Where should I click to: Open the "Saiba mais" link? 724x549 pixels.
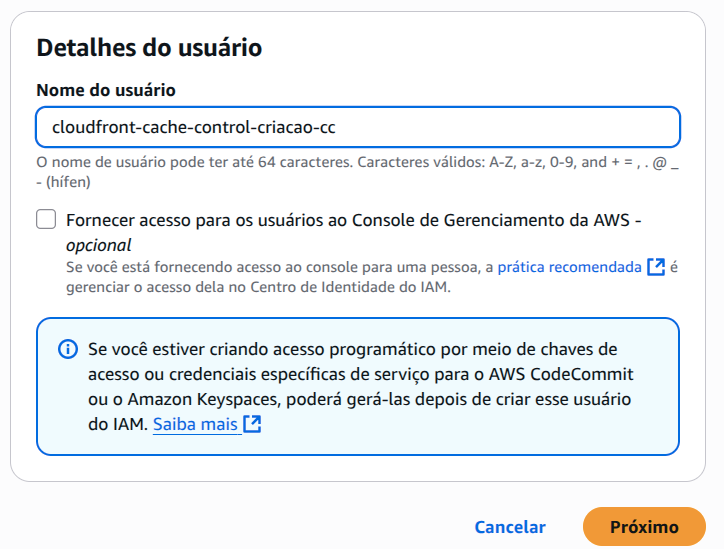click(195, 424)
